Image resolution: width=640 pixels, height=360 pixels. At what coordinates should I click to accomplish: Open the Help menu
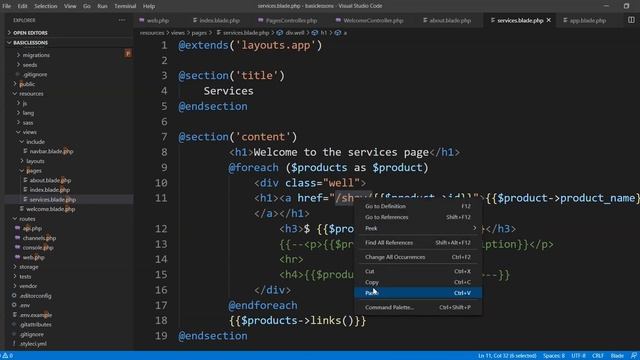tap(149, 6)
